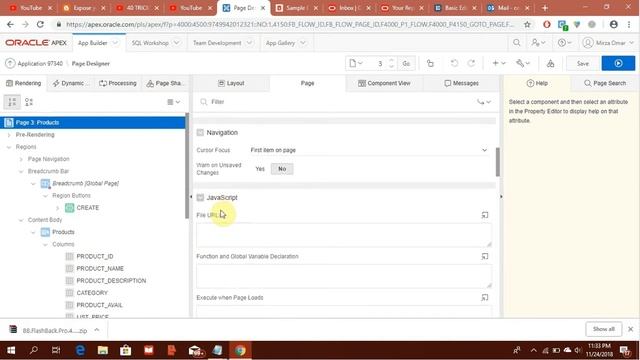640x360 pixels.
Task: Collapse the Columns node
Action: tap(45, 244)
